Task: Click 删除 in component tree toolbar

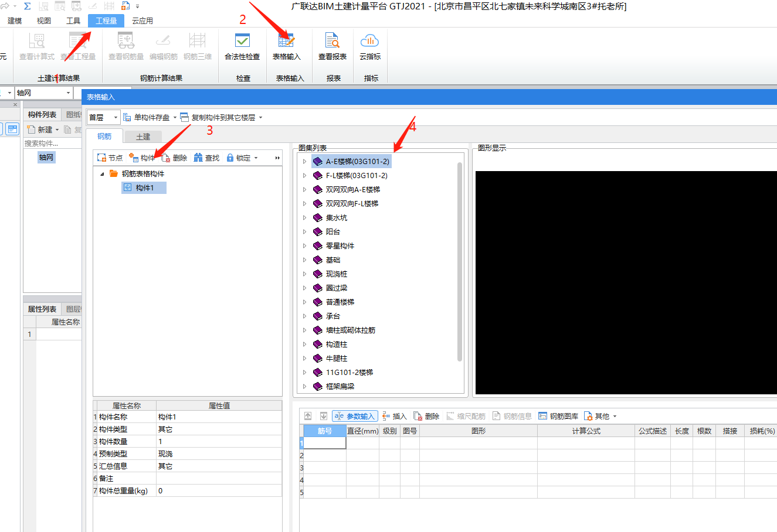Action: pos(174,158)
